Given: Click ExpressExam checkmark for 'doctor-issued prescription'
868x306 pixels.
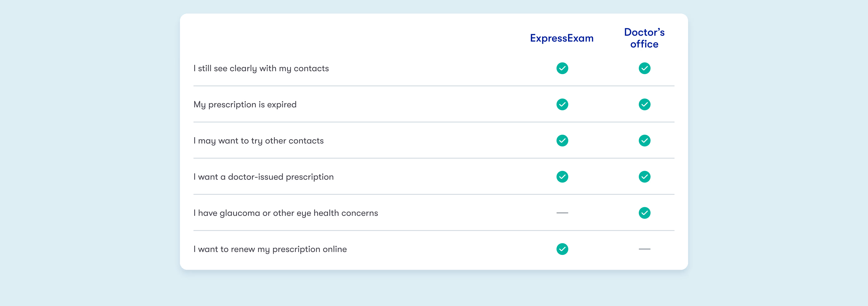Looking at the screenshot, I should pos(562,177).
